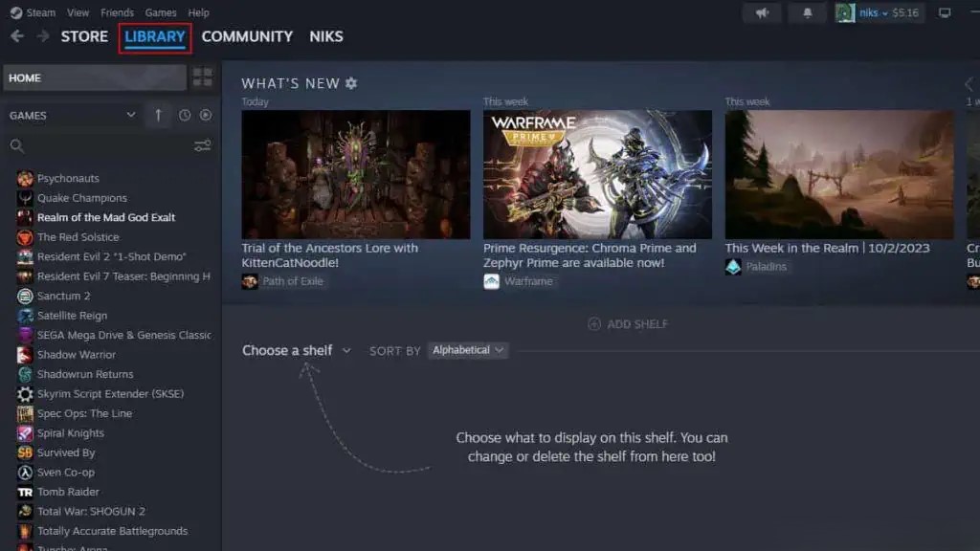
Task: Click the ADD SHELF button
Action: pyautogui.click(x=628, y=324)
